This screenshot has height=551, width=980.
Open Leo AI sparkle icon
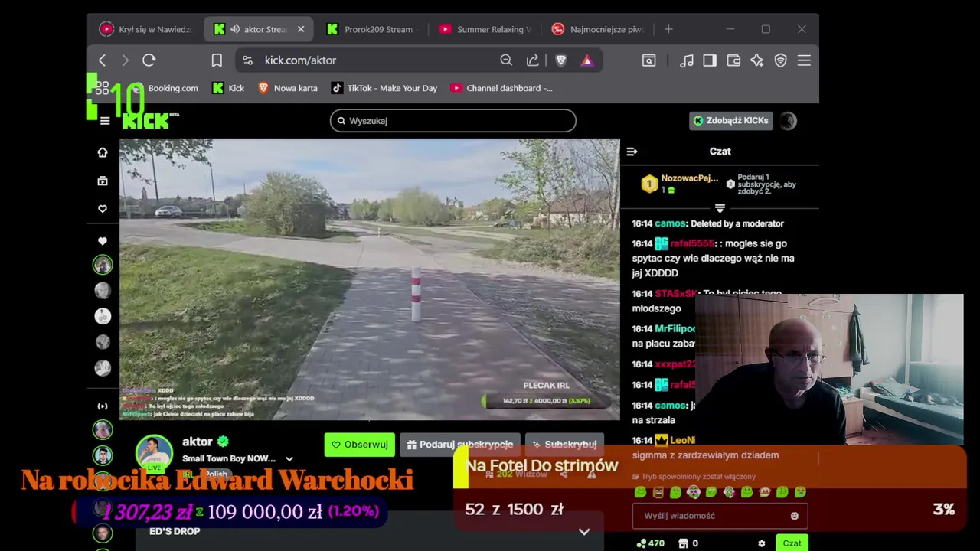[x=757, y=60]
